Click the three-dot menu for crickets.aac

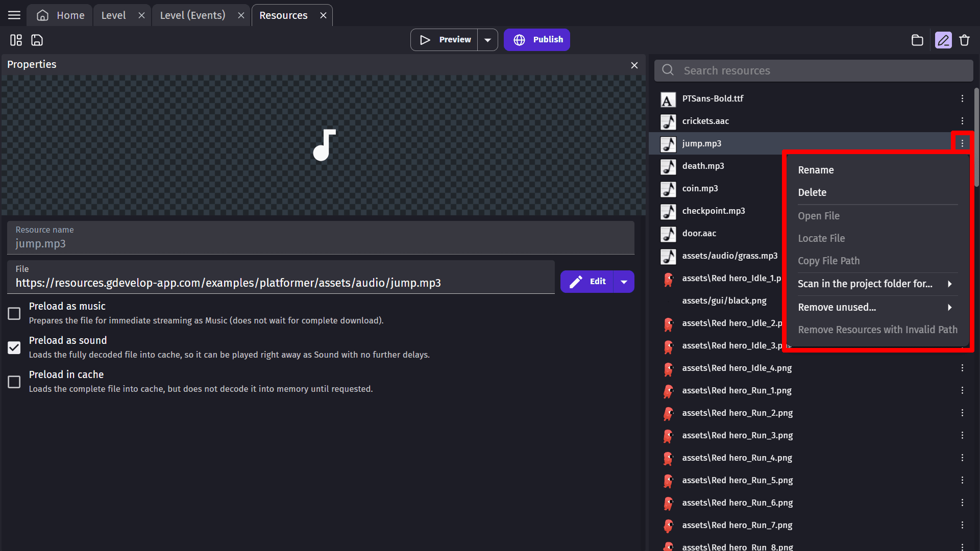pyautogui.click(x=962, y=121)
